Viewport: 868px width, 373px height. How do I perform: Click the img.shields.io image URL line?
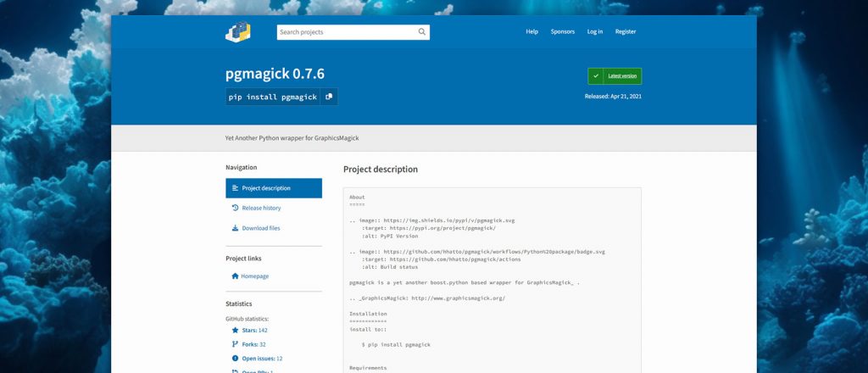[x=431, y=220]
